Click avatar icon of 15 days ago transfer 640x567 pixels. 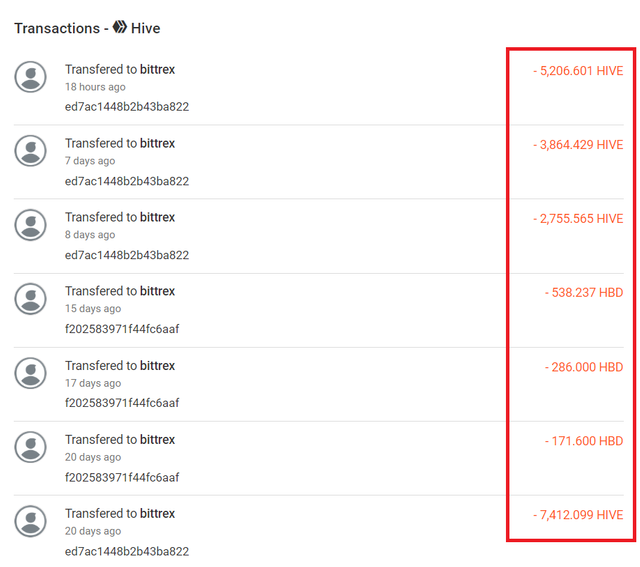(30, 299)
